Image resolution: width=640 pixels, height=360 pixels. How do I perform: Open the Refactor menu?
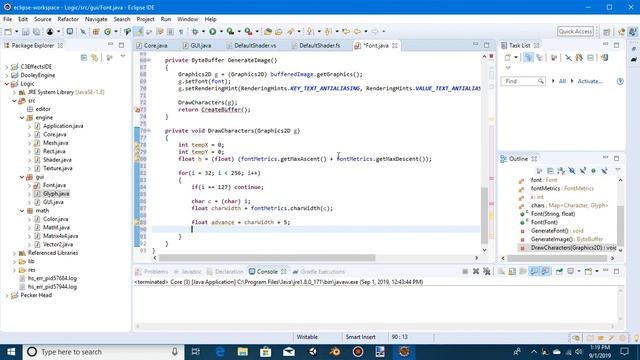(x=68, y=19)
